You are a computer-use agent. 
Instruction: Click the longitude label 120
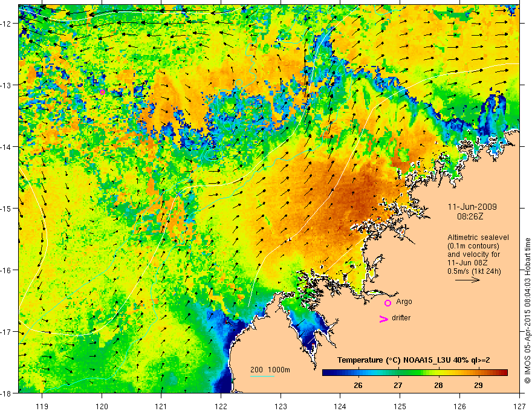102,406
